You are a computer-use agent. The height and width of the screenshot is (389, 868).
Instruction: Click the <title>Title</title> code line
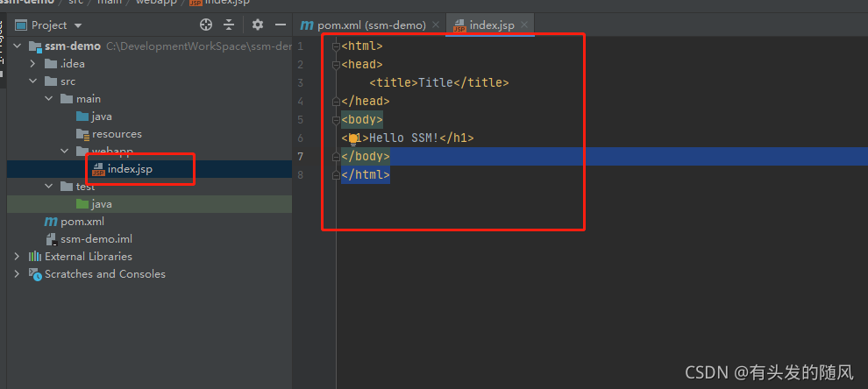439,83
